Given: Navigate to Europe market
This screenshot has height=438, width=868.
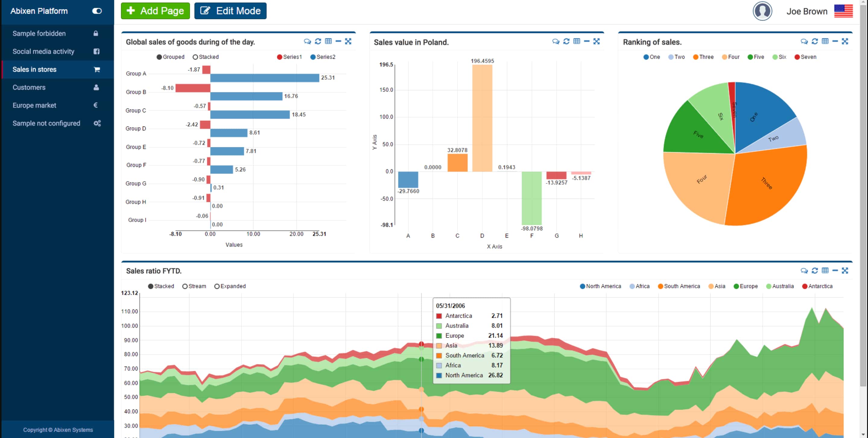Looking at the screenshot, I should [34, 105].
